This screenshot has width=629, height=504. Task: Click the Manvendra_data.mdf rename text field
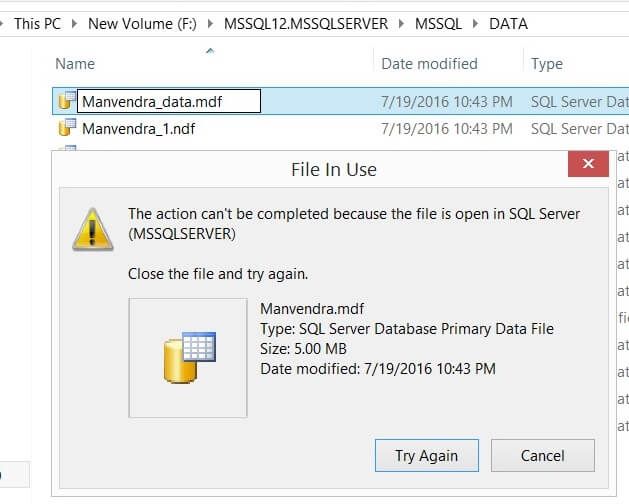pos(169,101)
